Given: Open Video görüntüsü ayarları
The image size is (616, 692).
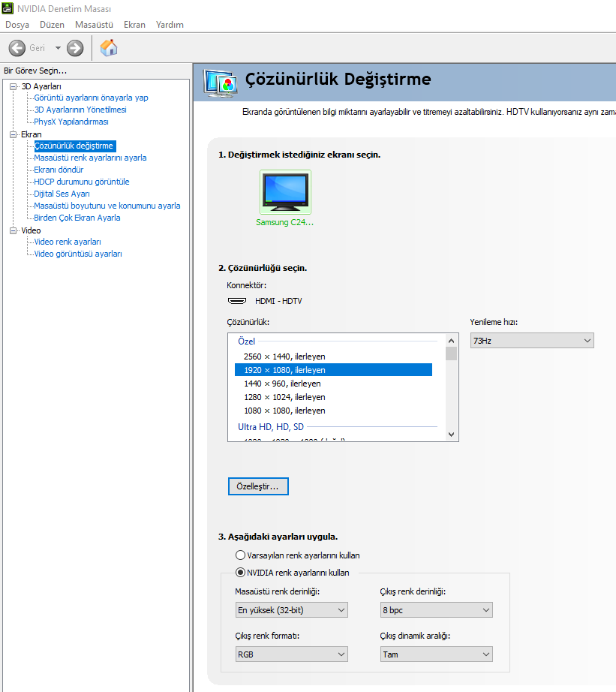Looking at the screenshot, I should pos(78,254).
